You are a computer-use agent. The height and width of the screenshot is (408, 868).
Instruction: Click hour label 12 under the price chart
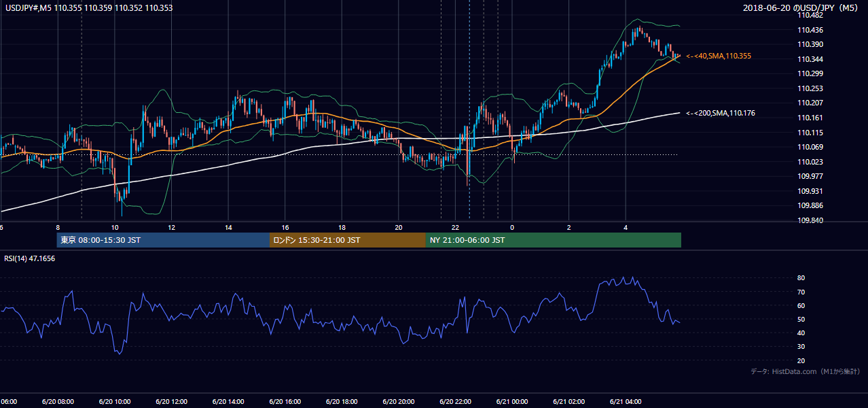tap(172, 228)
